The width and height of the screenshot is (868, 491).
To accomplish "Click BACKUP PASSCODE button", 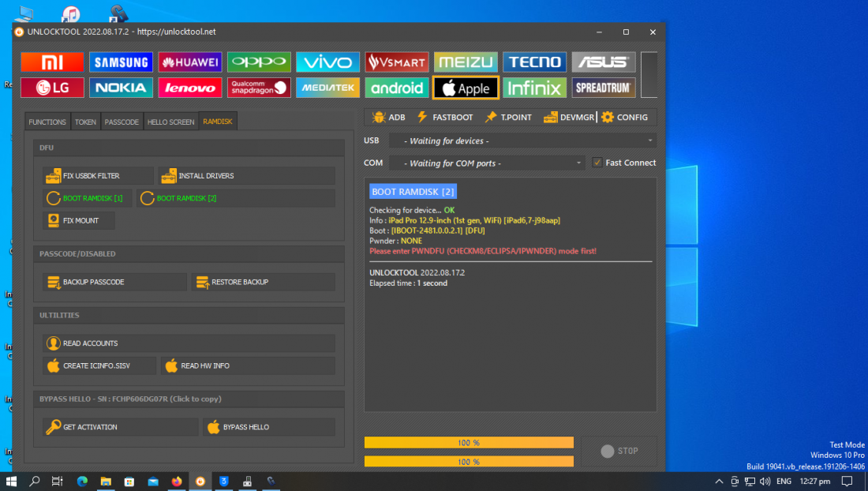I will [114, 282].
